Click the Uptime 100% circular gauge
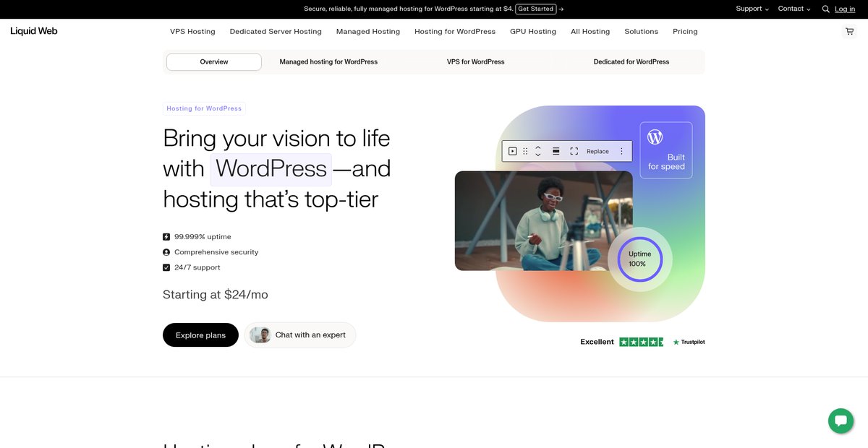The width and height of the screenshot is (868, 448). 640,259
